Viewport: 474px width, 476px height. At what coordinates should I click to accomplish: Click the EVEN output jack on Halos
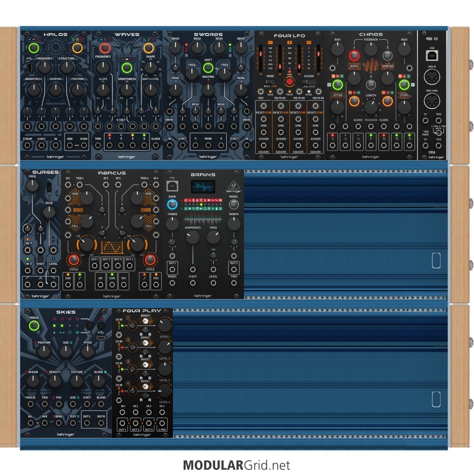(x=84, y=145)
